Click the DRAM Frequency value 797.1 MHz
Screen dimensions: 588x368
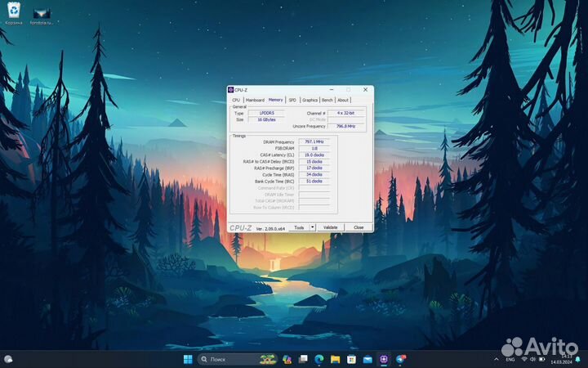click(x=314, y=142)
